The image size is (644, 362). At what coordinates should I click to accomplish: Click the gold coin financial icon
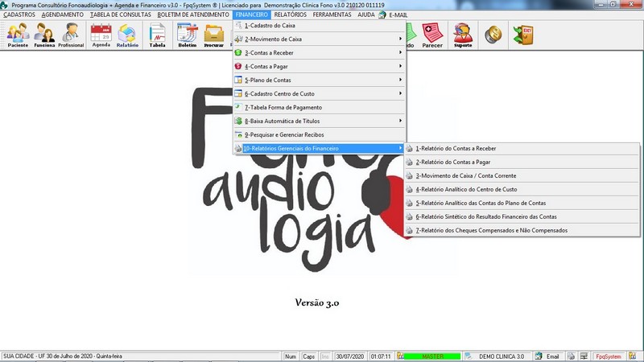493,35
